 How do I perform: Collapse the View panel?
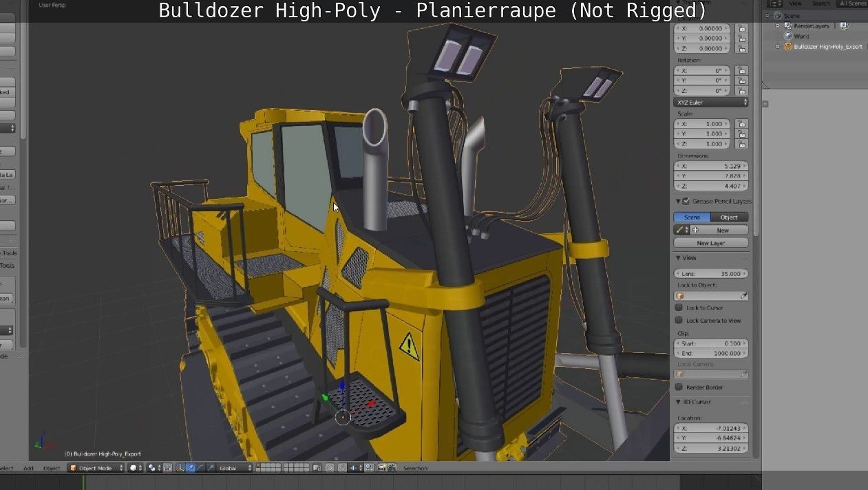point(678,258)
